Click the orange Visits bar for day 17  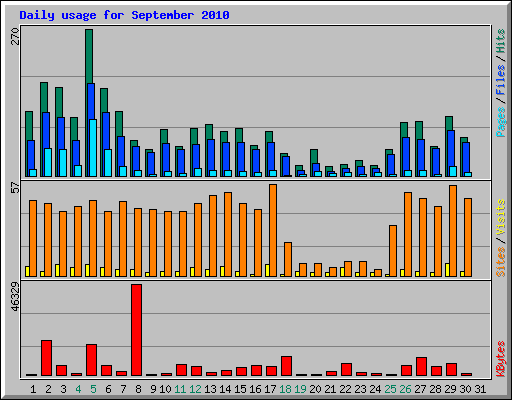point(273,230)
